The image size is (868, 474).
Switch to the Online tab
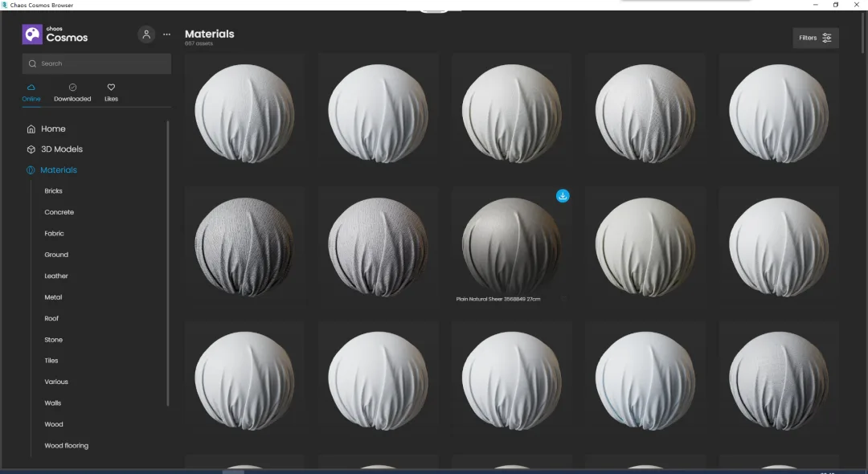click(x=31, y=93)
